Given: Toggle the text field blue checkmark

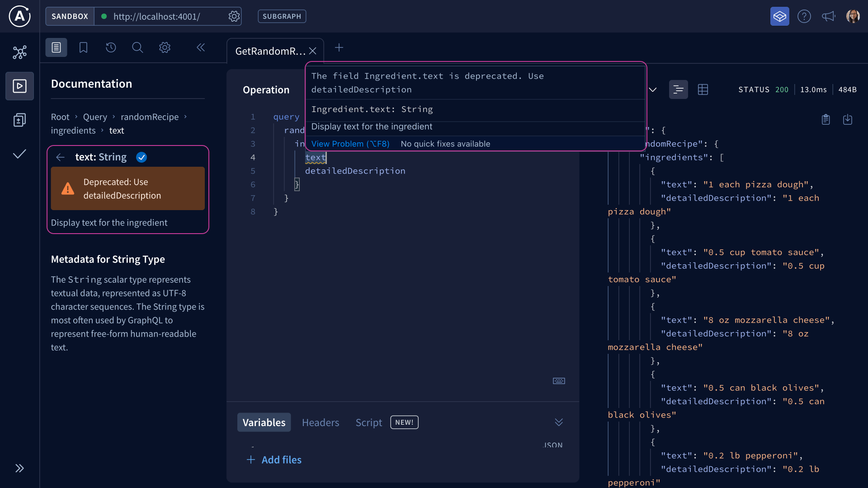Looking at the screenshot, I should [x=142, y=157].
